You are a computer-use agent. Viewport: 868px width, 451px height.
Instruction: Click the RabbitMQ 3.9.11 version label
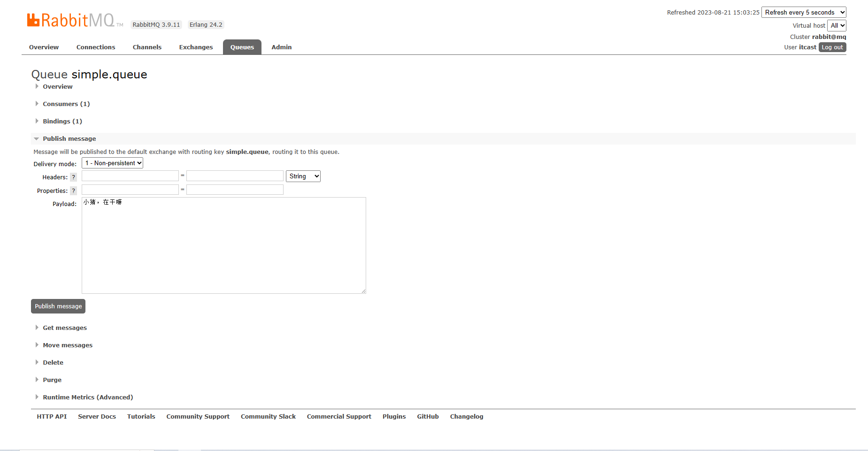pyautogui.click(x=156, y=24)
